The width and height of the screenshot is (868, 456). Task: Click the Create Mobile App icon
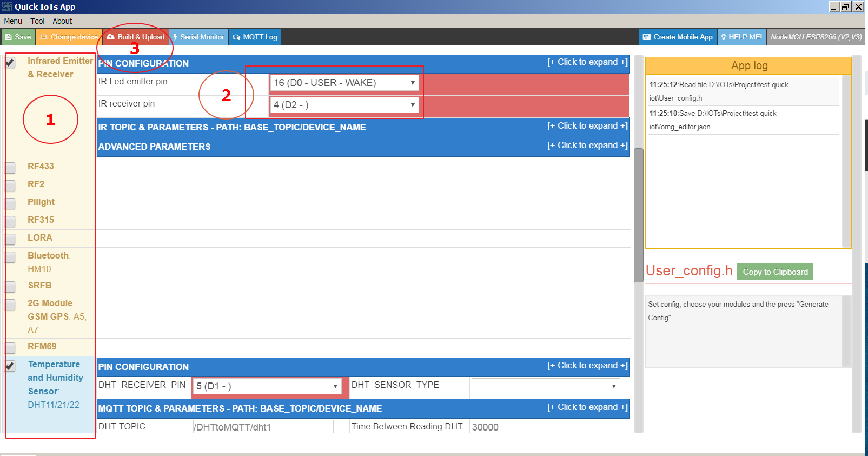click(647, 37)
